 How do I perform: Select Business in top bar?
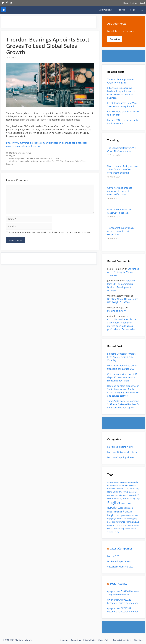[134, 3]
